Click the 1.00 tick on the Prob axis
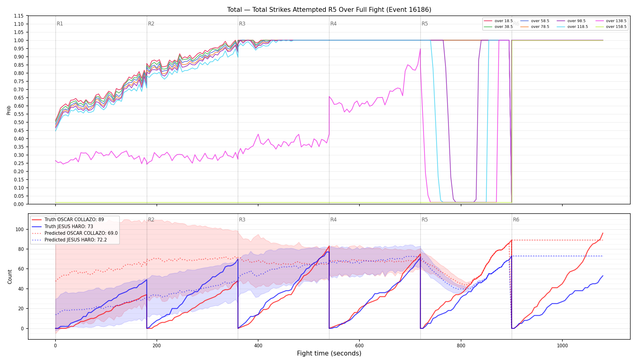The width and height of the screenshot is (637, 364). coord(19,40)
